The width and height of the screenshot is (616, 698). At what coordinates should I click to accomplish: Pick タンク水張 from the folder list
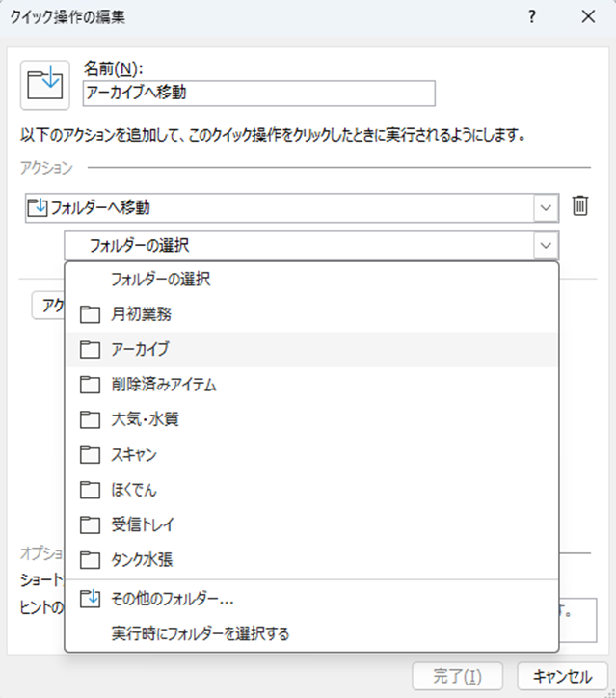point(143,560)
